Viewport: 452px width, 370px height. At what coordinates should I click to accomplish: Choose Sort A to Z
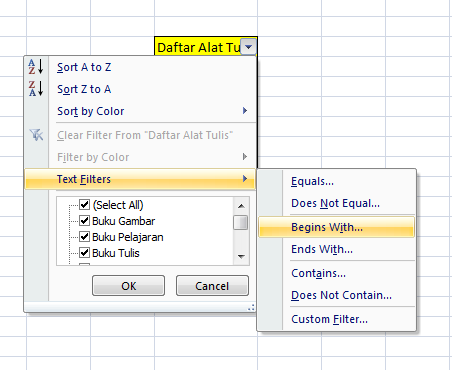pyautogui.click(x=140, y=67)
